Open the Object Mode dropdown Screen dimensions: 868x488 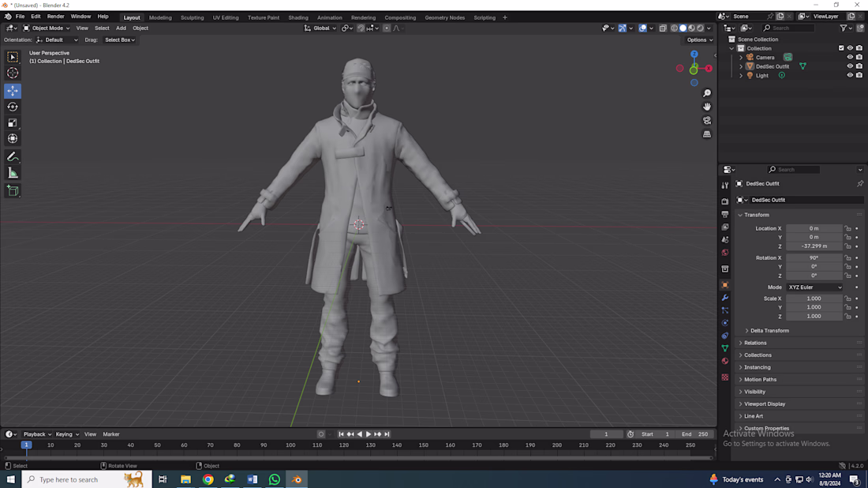[47, 28]
